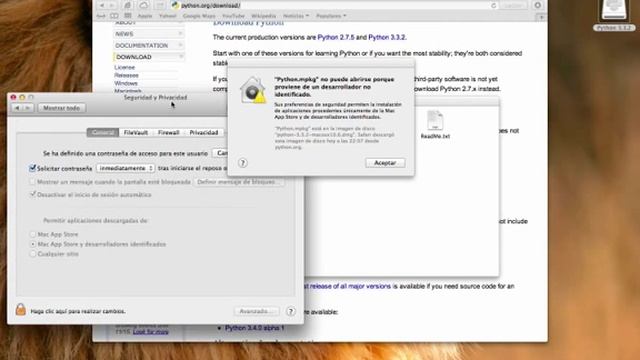Click the Avanzado button
This screenshot has height=360, width=640.
click(257, 311)
